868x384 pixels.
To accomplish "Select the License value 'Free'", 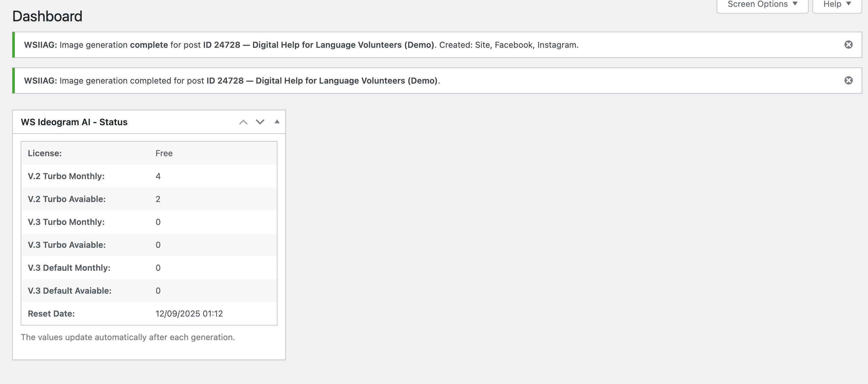I will tap(164, 153).
